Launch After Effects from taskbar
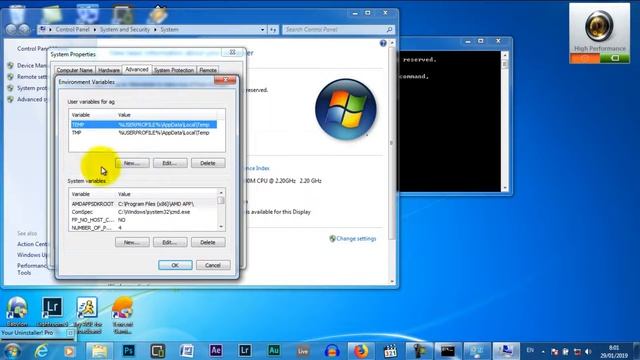The width and height of the screenshot is (640, 360). pyautogui.click(x=216, y=351)
